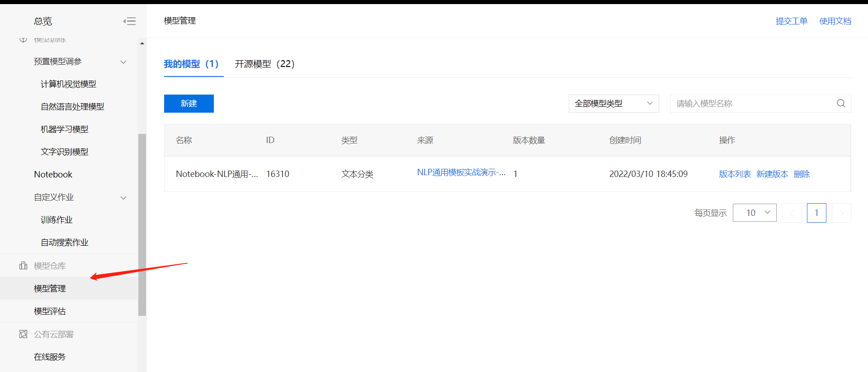Open Notebook in the sidebar
The width and height of the screenshot is (868, 372).
coord(53,175)
